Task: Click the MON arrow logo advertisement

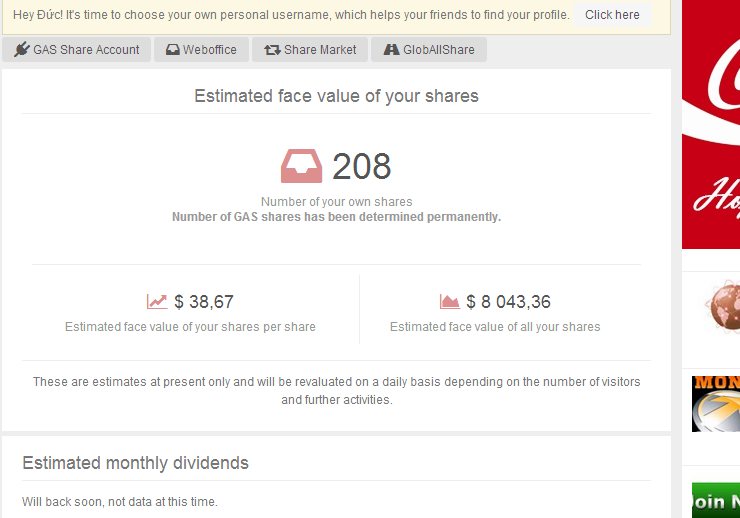Action: [x=716, y=404]
